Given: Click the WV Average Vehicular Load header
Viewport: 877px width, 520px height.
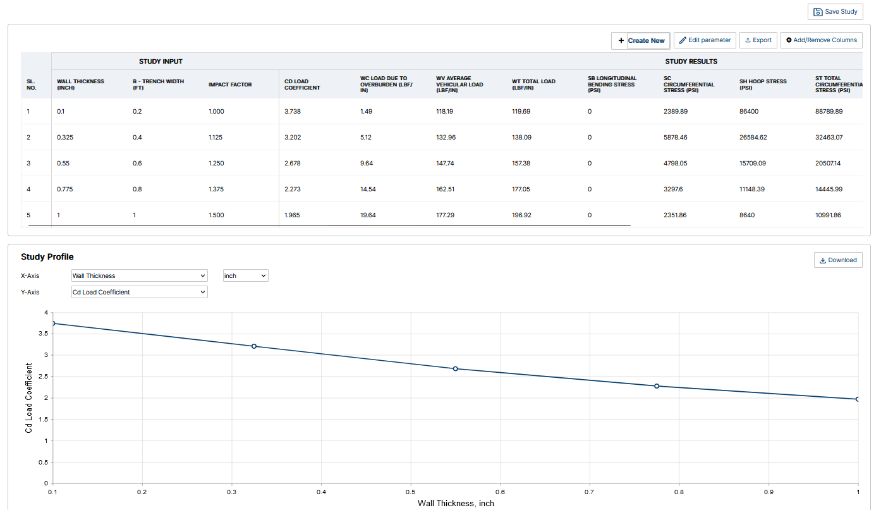Looking at the screenshot, I should click(x=459, y=84).
